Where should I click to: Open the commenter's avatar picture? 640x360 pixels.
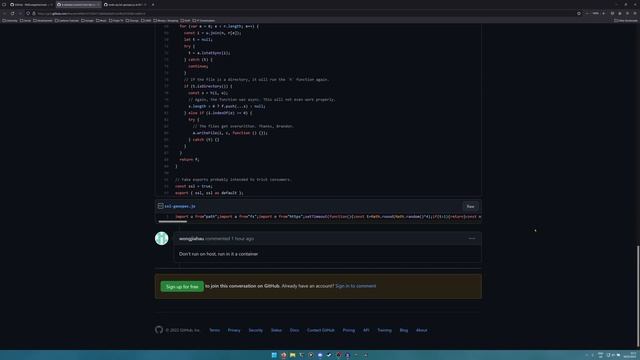tap(162, 238)
